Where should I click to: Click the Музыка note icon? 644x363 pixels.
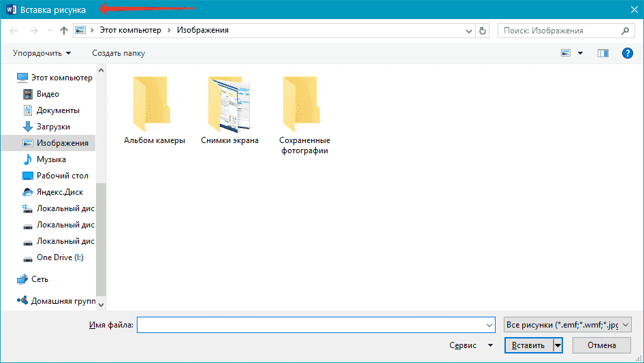(x=27, y=159)
